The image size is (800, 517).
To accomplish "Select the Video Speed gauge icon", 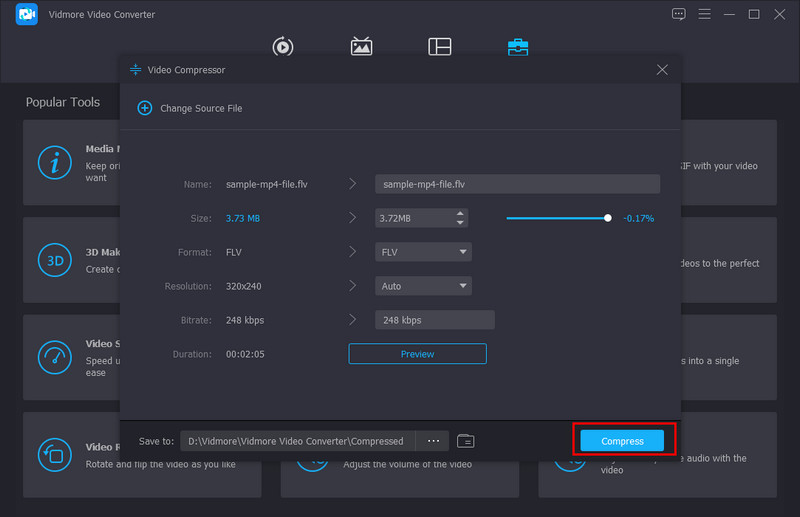I will 53,357.
